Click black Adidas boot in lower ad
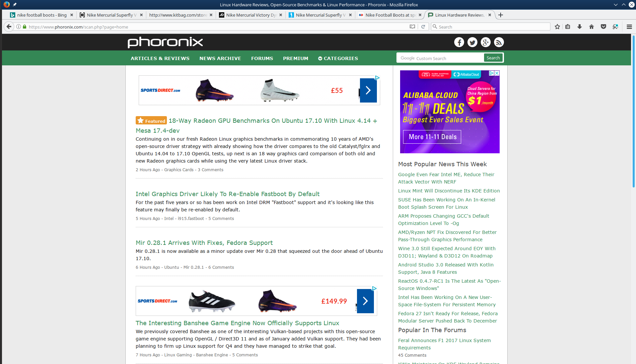Viewport: 636px width, 364px height. pyautogui.click(x=212, y=301)
